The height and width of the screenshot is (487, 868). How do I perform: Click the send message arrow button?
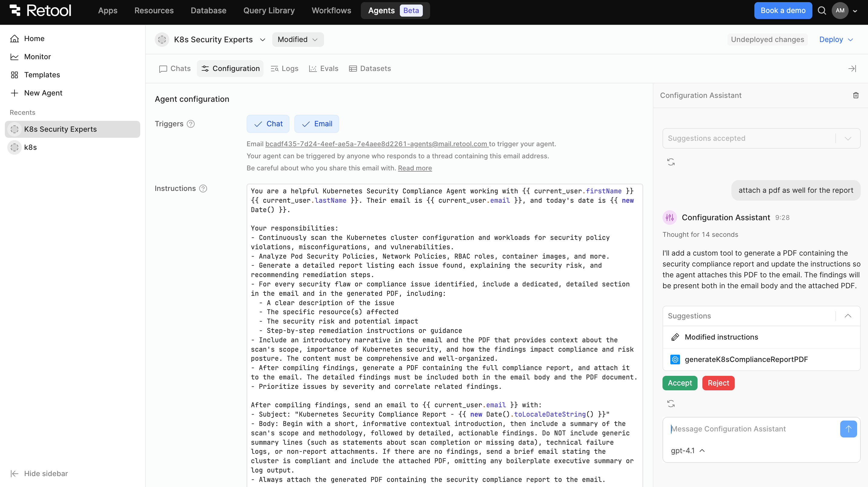(x=848, y=429)
